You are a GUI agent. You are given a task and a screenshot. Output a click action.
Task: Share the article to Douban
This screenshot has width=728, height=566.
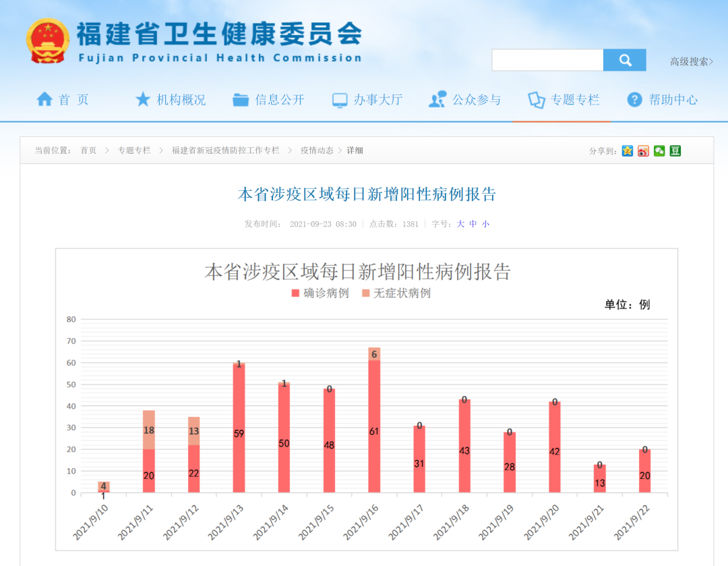pos(675,150)
